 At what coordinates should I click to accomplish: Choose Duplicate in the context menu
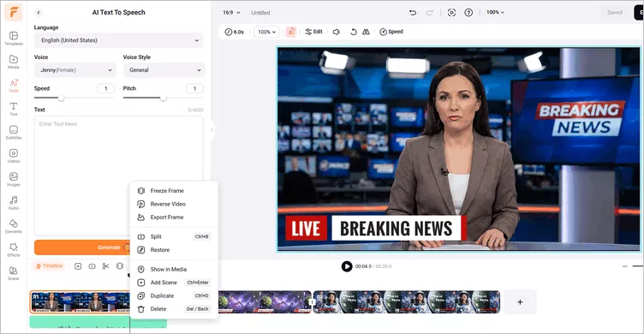(x=174, y=295)
